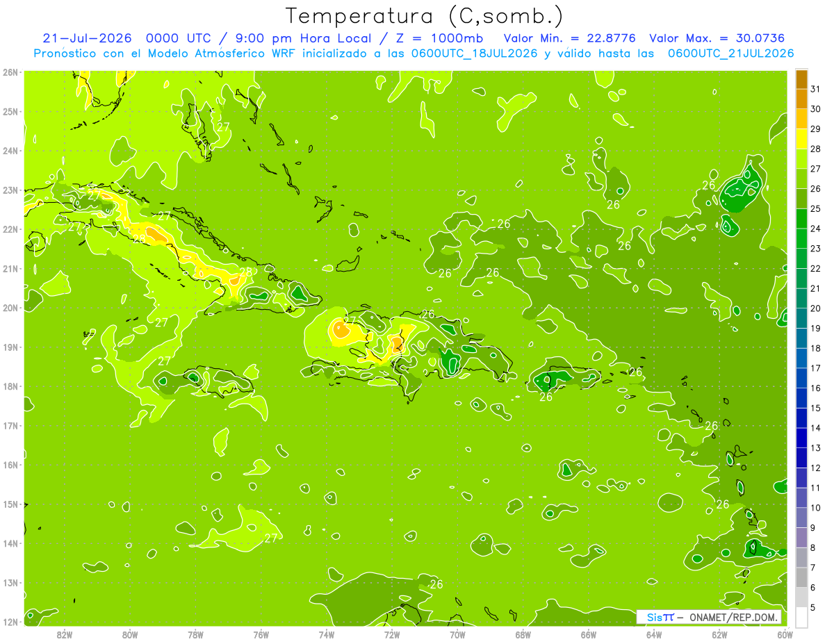Pick the blue legend swatch between 16 and 17

point(802,379)
